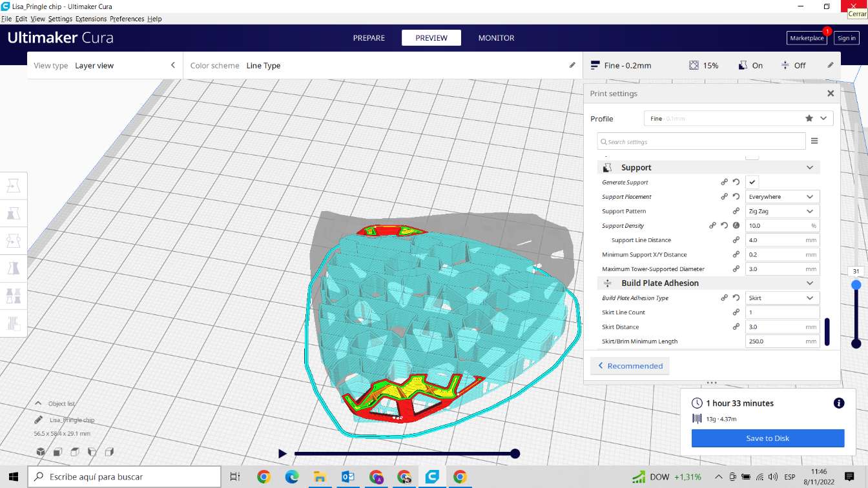Click the print settings panel scrollbar
The width and height of the screenshot is (868, 488).
(x=827, y=332)
